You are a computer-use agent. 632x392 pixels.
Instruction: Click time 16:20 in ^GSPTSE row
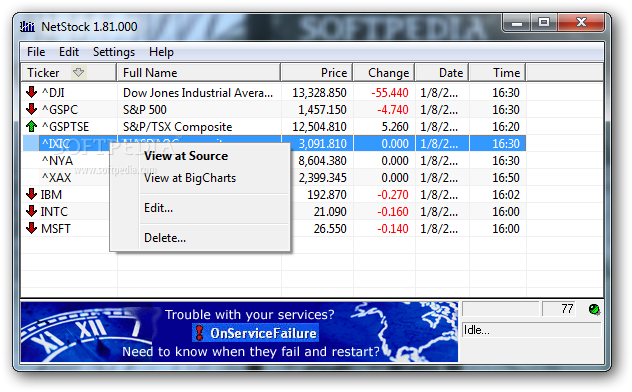[x=506, y=127]
